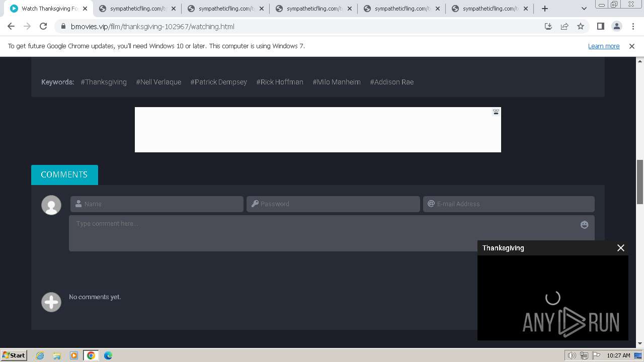The width and height of the screenshot is (644, 362).
Task: Click the install/download icon in address bar
Action: [x=548, y=27]
